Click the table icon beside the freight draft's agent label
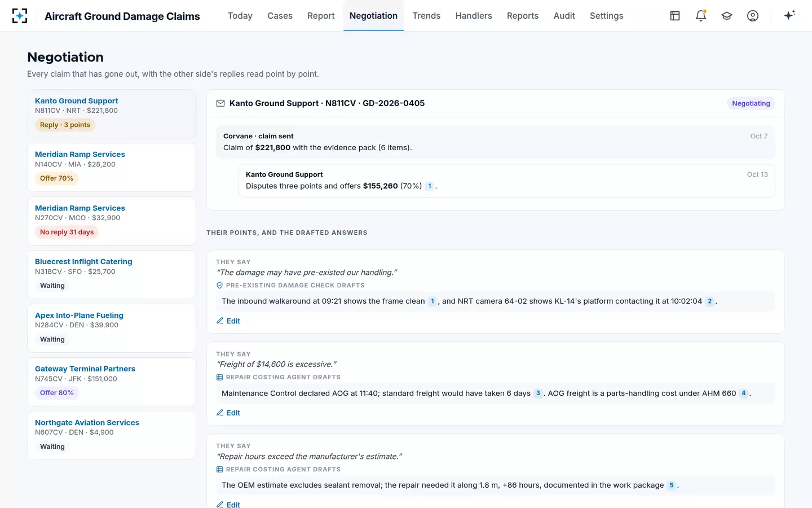The width and height of the screenshot is (812, 508). pos(220,378)
